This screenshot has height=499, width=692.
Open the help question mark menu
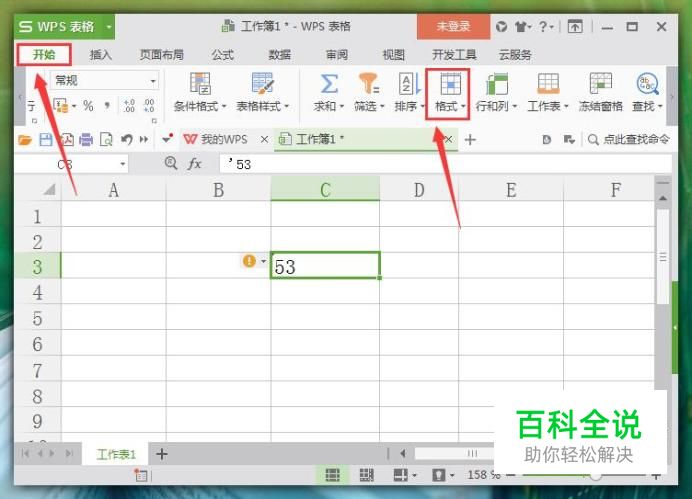(545, 27)
